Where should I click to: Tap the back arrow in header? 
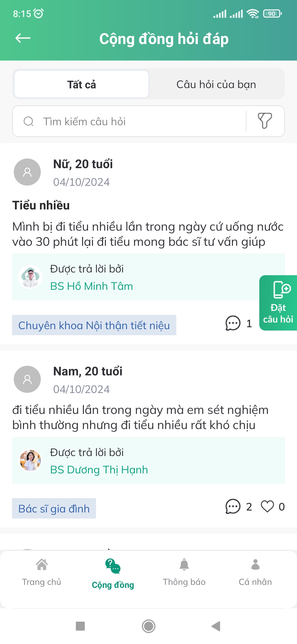point(23,38)
